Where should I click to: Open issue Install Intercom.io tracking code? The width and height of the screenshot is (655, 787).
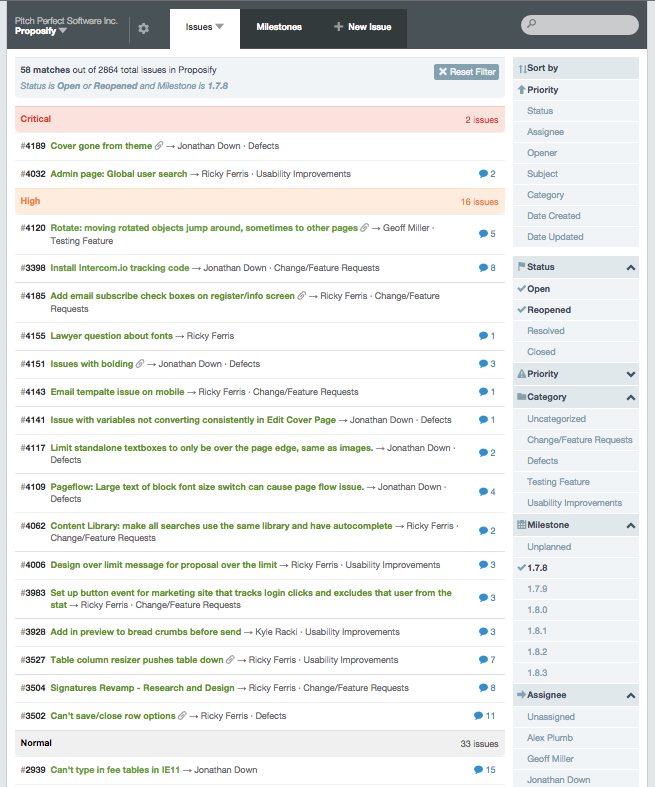point(120,268)
